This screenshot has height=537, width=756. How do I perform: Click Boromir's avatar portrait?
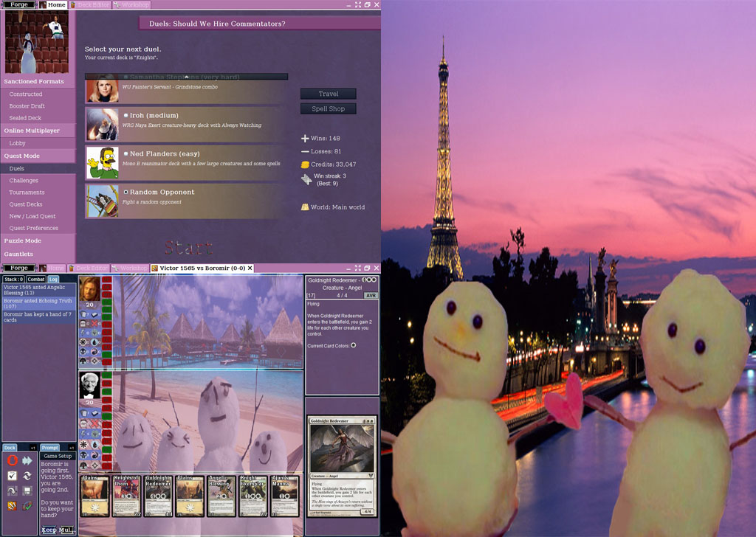tap(89, 288)
